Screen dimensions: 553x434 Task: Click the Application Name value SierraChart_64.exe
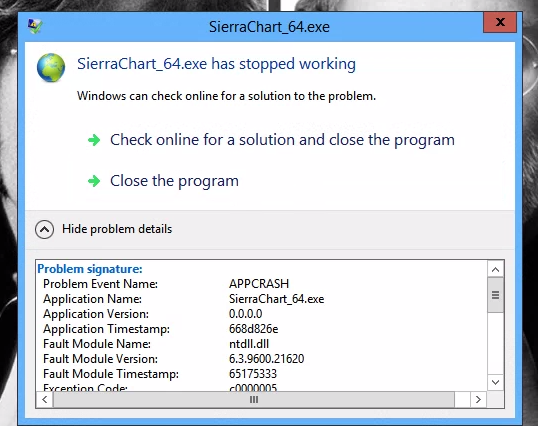276,299
